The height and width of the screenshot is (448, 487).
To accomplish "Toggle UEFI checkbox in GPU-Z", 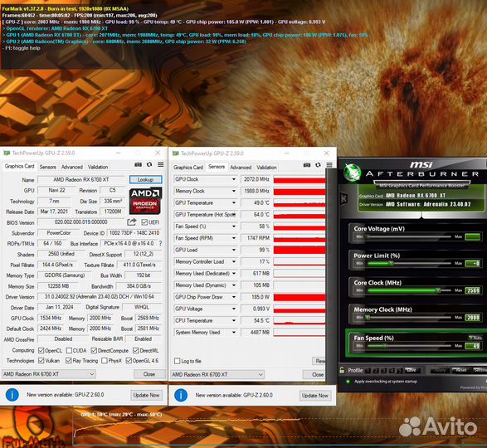I will pos(144,222).
